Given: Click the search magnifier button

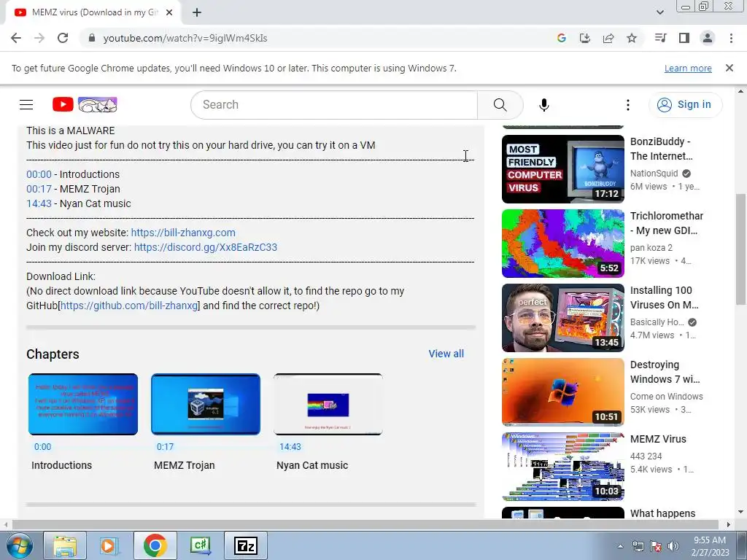Looking at the screenshot, I should (x=500, y=105).
